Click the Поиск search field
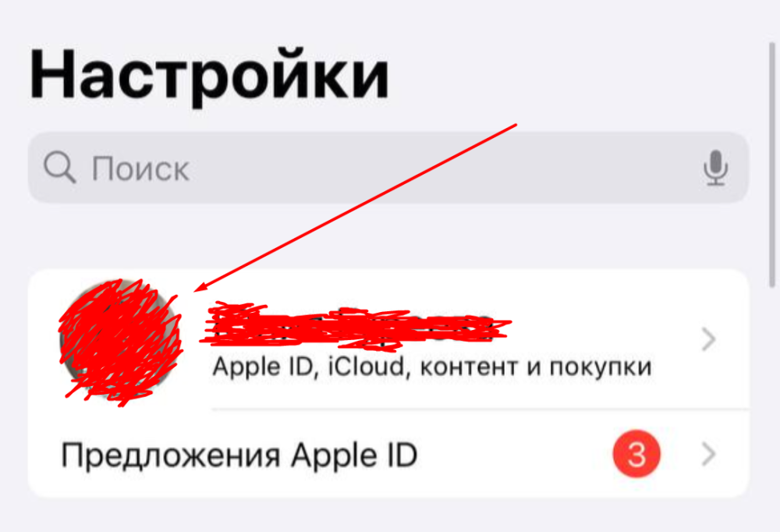The width and height of the screenshot is (780, 532). pyautogui.click(x=388, y=168)
